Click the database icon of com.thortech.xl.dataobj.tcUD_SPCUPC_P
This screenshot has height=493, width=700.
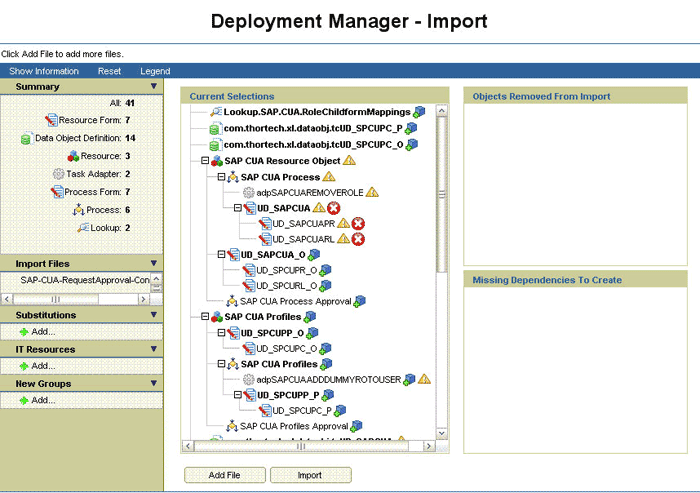click(215, 129)
